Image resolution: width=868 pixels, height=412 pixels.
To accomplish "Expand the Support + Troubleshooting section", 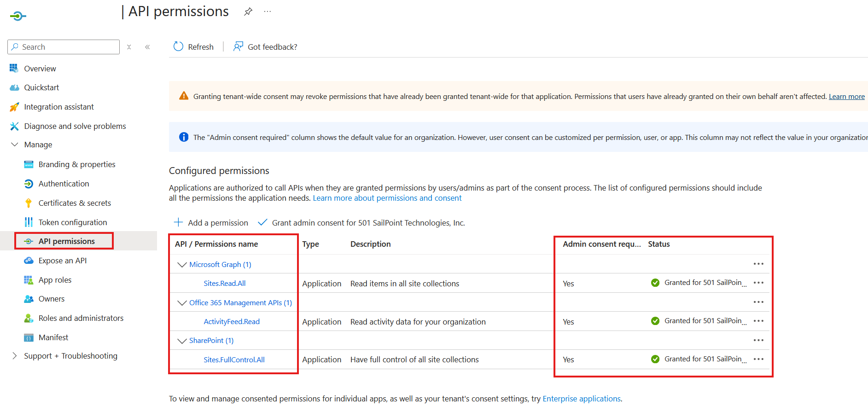I will [x=15, y=356].
